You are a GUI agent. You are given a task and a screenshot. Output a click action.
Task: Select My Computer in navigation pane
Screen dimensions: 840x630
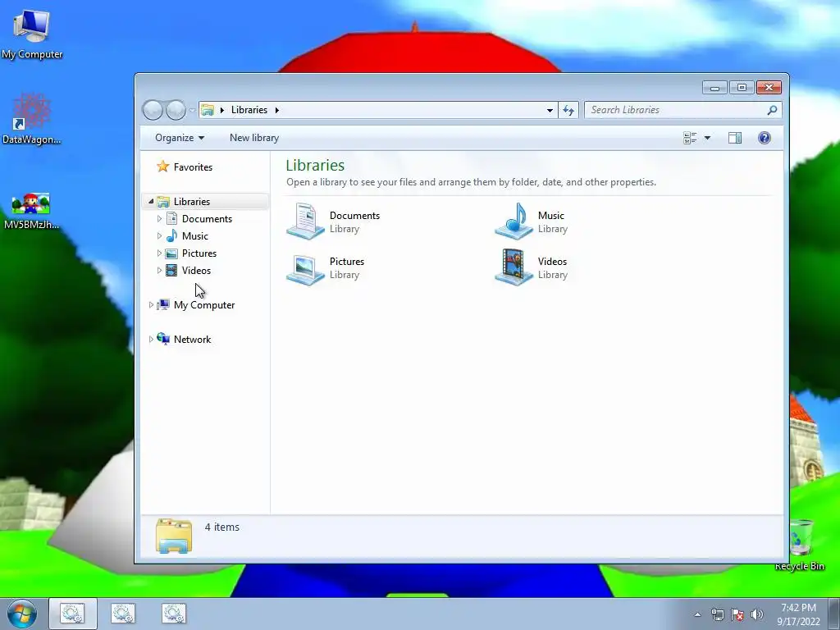[x=204, y=305]
